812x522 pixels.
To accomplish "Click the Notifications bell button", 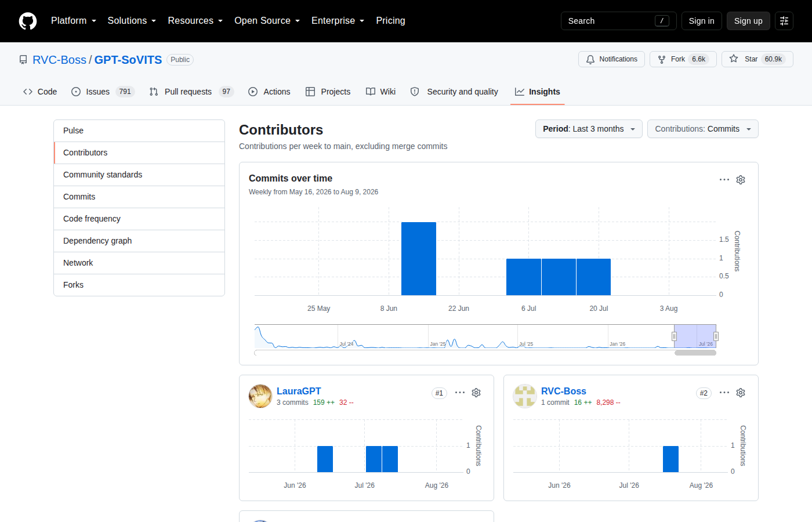I will point(611,59).
